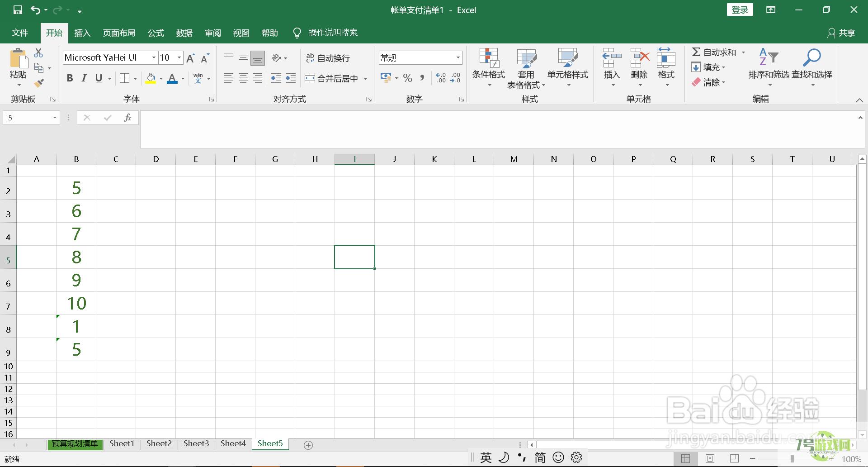Viewport: 868px width, 467px height.
Task: Align text left
Action: click(x=229, y=78)
